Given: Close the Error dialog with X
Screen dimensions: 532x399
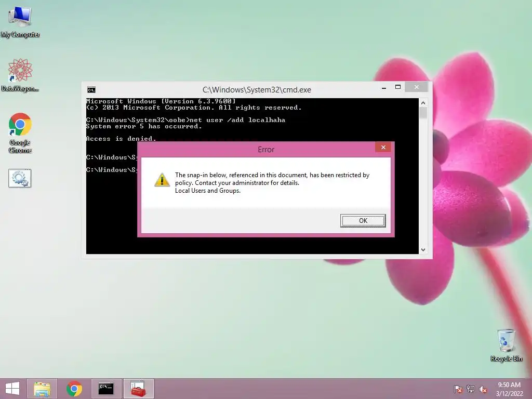Looking at the screenshot, I should (383, 147).
